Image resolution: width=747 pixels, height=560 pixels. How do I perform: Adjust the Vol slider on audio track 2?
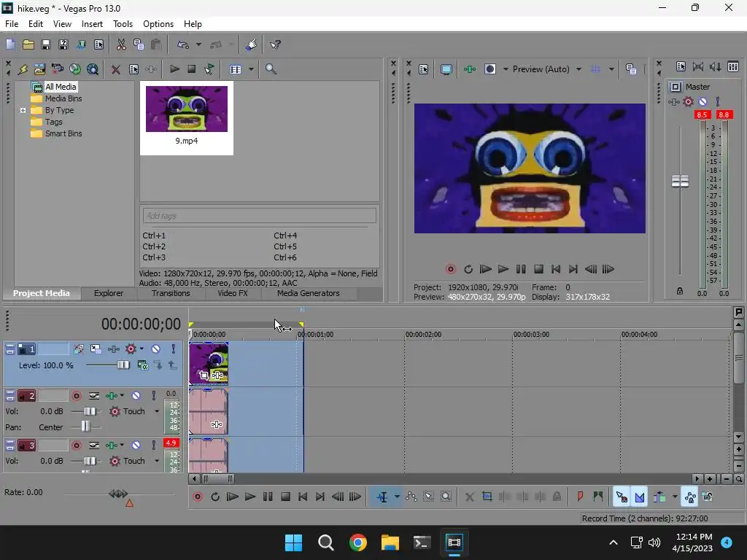[90, 411]
